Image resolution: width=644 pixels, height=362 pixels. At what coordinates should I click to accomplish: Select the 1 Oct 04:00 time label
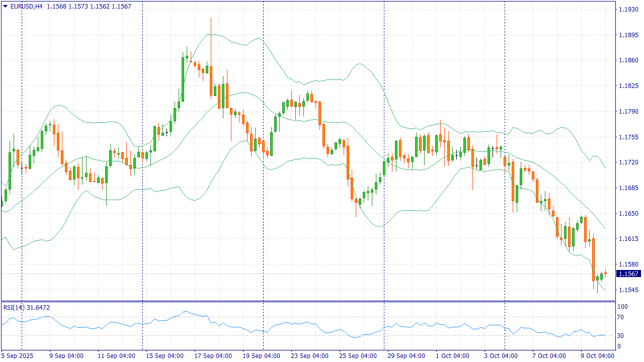[x=452, y=355]
